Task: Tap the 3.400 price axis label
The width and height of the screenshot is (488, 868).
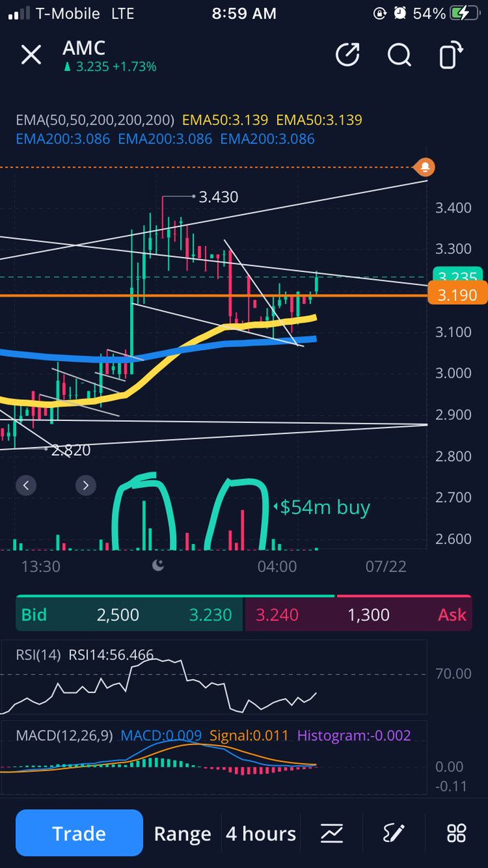Action: coord(453,208)
